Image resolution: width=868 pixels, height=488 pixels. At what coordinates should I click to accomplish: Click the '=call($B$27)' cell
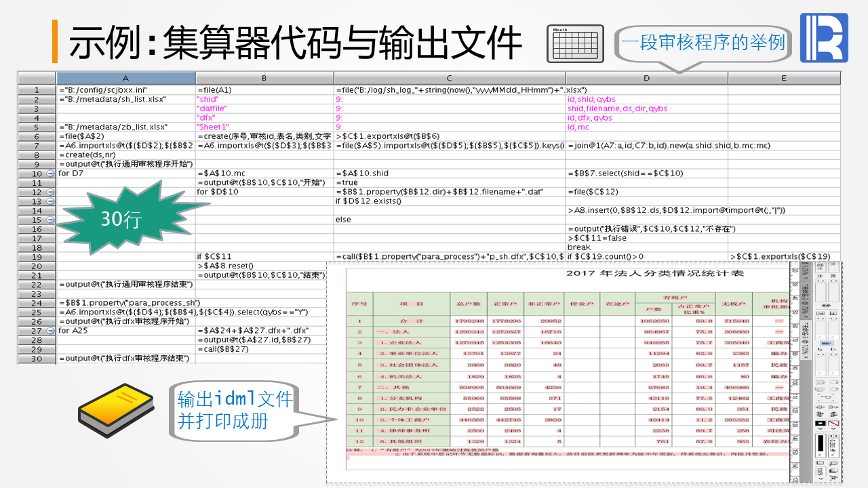pos(261,349)
